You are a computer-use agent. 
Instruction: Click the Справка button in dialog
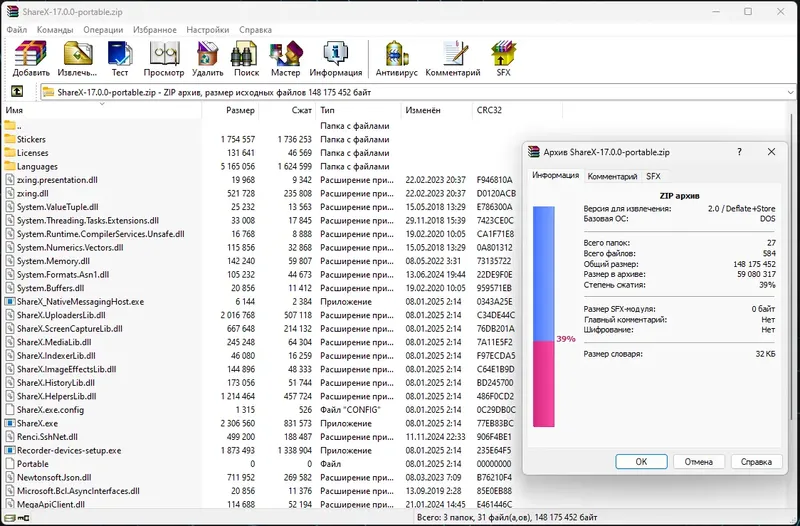point(756,461)
